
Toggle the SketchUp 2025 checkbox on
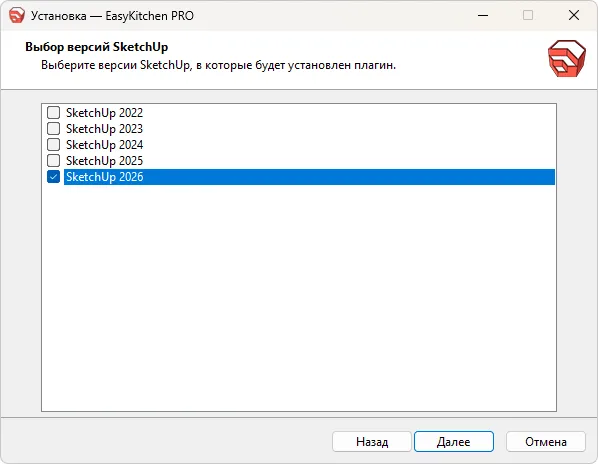point(53,161)
